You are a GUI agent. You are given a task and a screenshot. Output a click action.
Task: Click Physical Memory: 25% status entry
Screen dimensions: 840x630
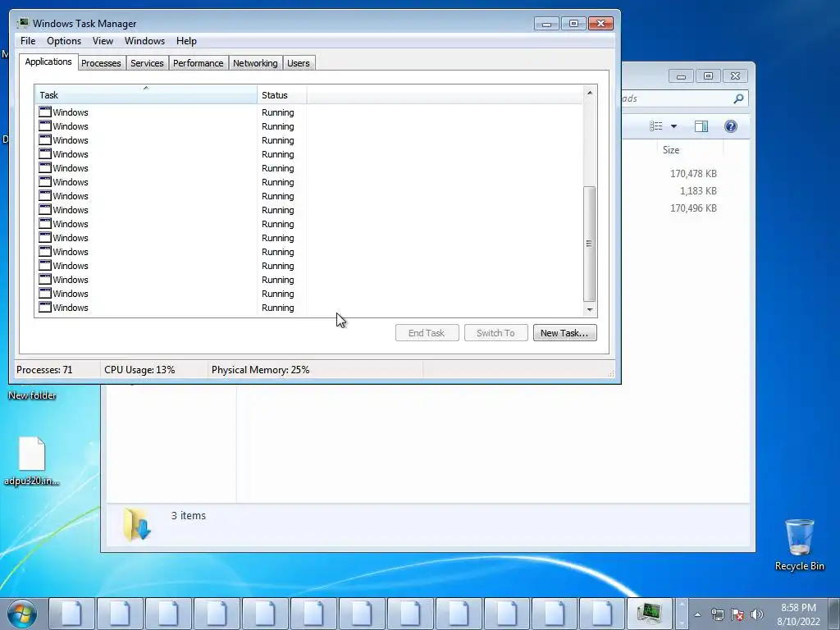(260, 370)
